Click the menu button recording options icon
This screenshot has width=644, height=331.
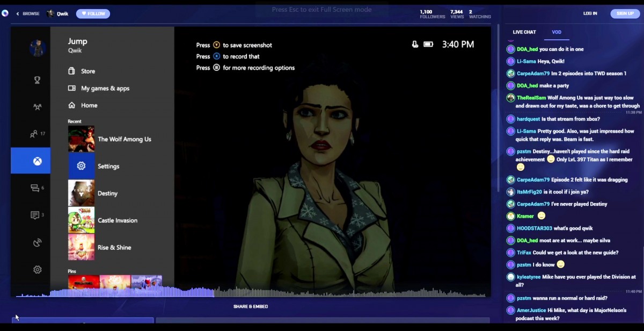pos(217,68)
